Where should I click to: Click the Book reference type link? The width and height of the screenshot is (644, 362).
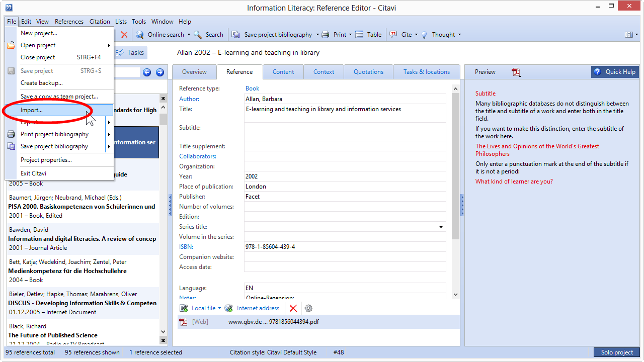coord(253,88)
